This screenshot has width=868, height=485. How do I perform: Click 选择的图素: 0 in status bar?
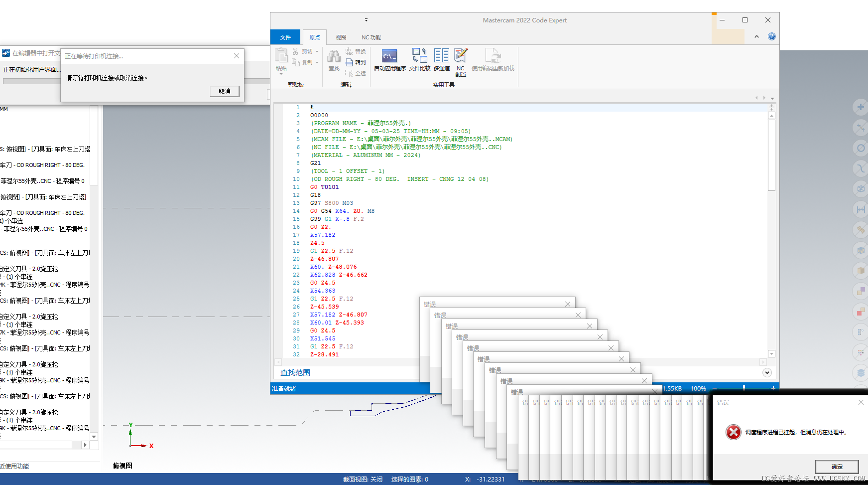(x=409, y=479)
